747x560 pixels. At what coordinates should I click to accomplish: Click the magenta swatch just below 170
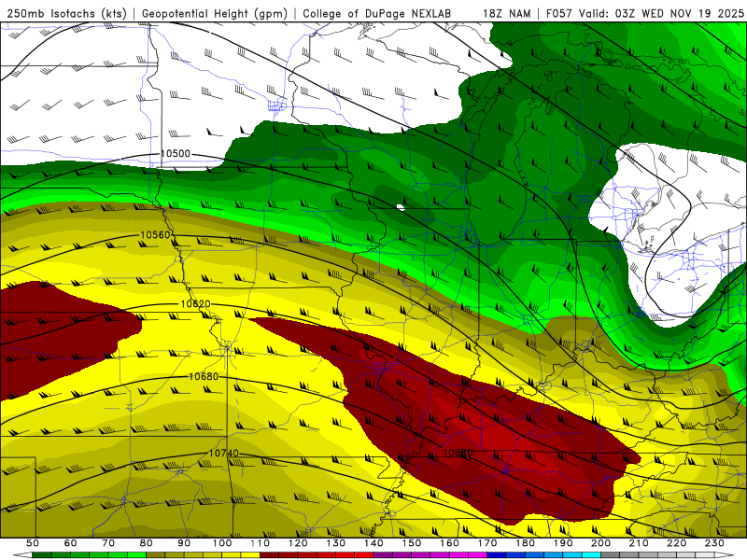(477, 554)
